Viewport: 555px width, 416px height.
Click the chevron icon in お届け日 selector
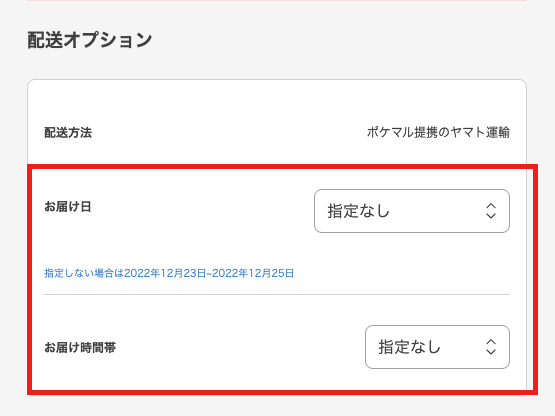491,211
